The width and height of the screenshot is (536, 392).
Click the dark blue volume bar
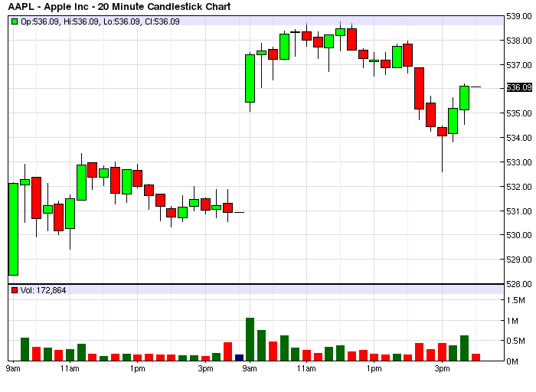click(239, 358)
